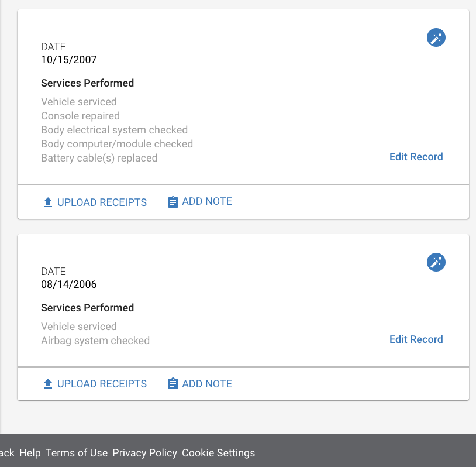Click clipboard note icon in 08/14/2006 record
Image resolution: width=476 pixels, height=467 pixels.
[173, 383]
